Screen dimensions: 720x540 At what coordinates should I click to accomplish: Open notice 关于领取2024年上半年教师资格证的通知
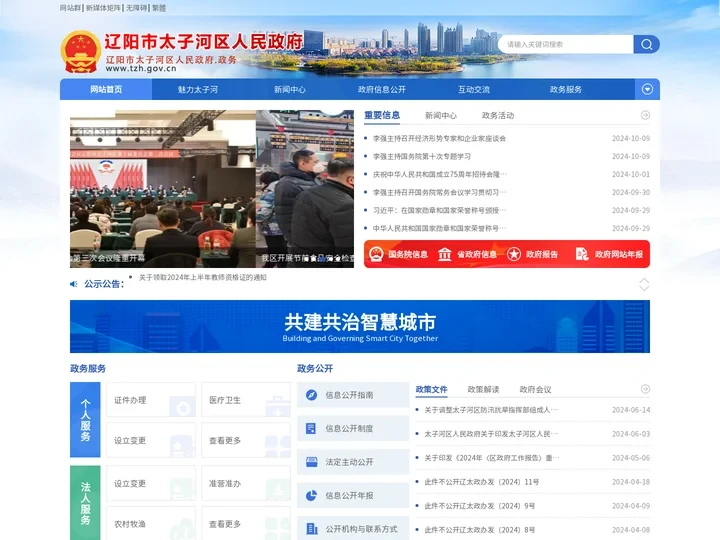202,277
